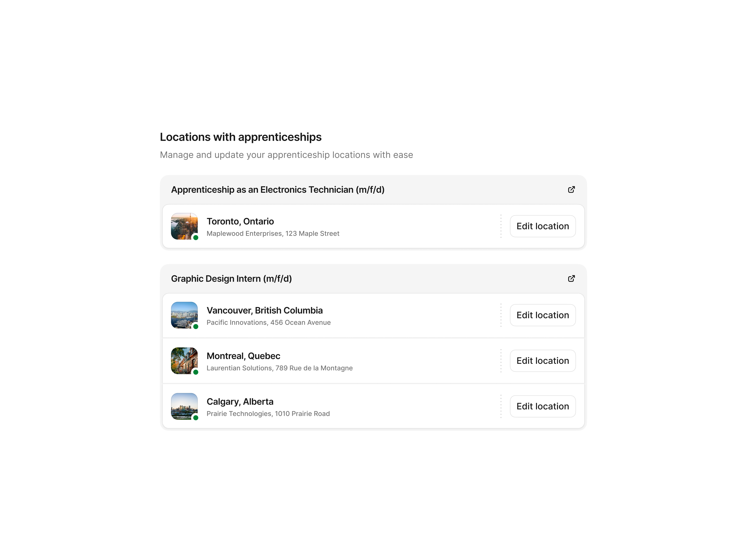Edit location for Montreal, Quebec
The image size is (747, 560).
point(542,360)
